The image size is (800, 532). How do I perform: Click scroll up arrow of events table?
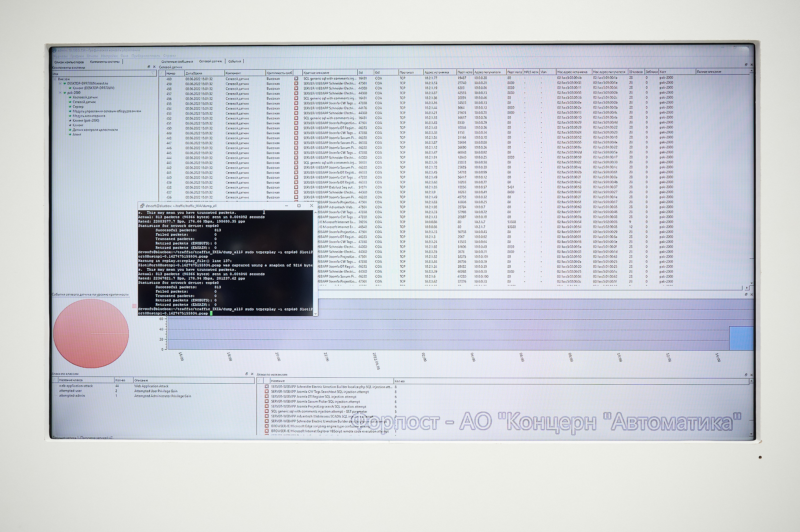(x=751, y=71)
